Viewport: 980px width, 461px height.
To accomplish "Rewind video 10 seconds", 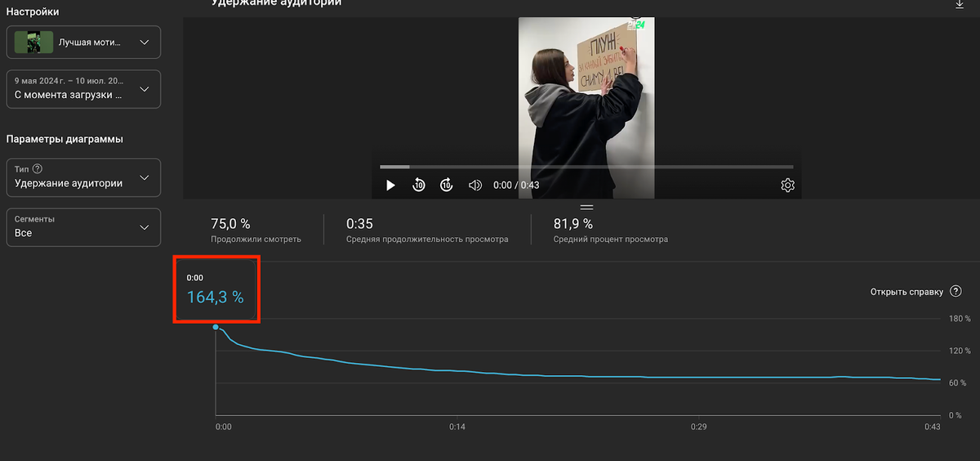I will click(418, 186).
